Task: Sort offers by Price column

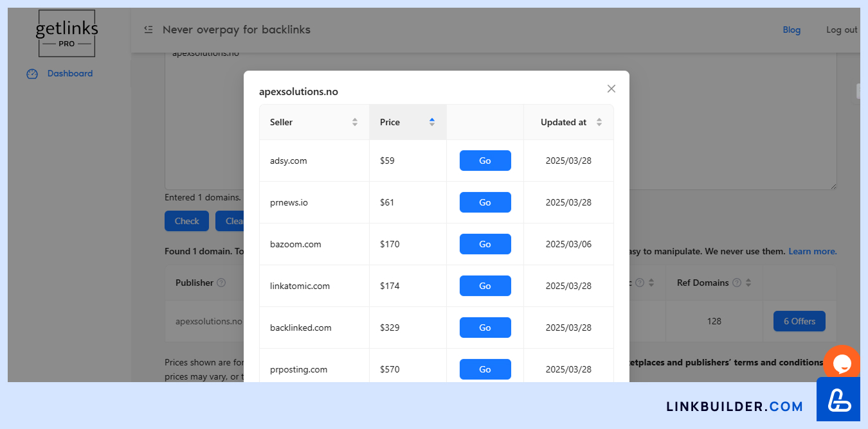Action: [x=431, y=122]
